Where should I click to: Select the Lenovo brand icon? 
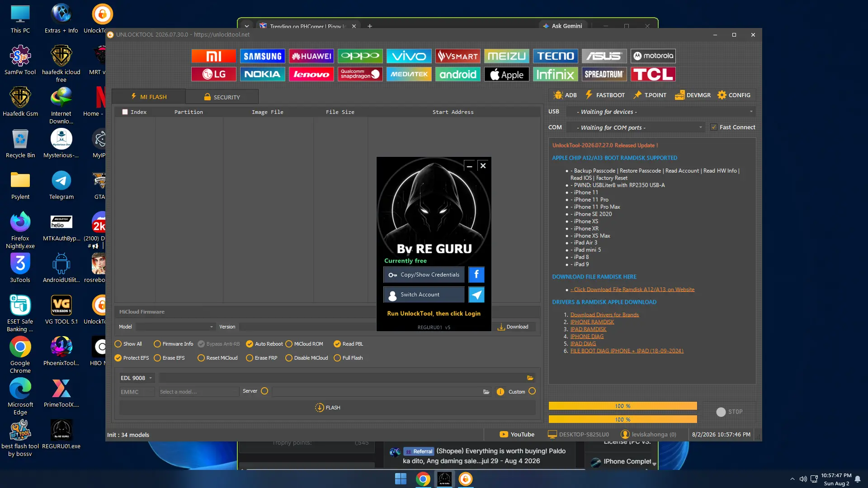[x=311, y=74]
